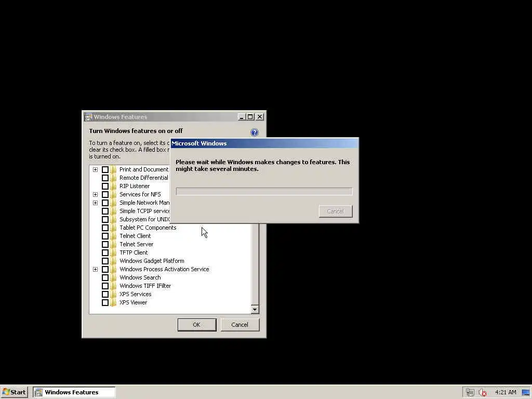
Task: Enable the Telnet Server checkbox
Action: [x=105, y=244]
